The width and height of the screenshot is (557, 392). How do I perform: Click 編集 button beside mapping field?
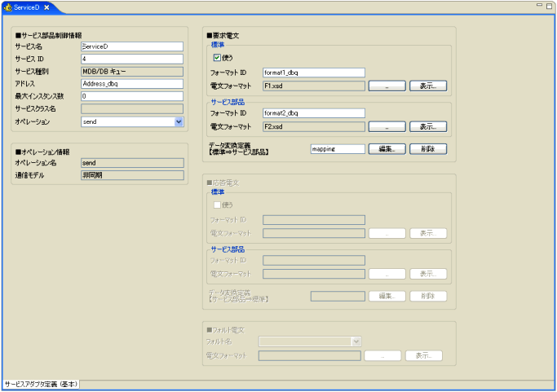click(387, 149)
